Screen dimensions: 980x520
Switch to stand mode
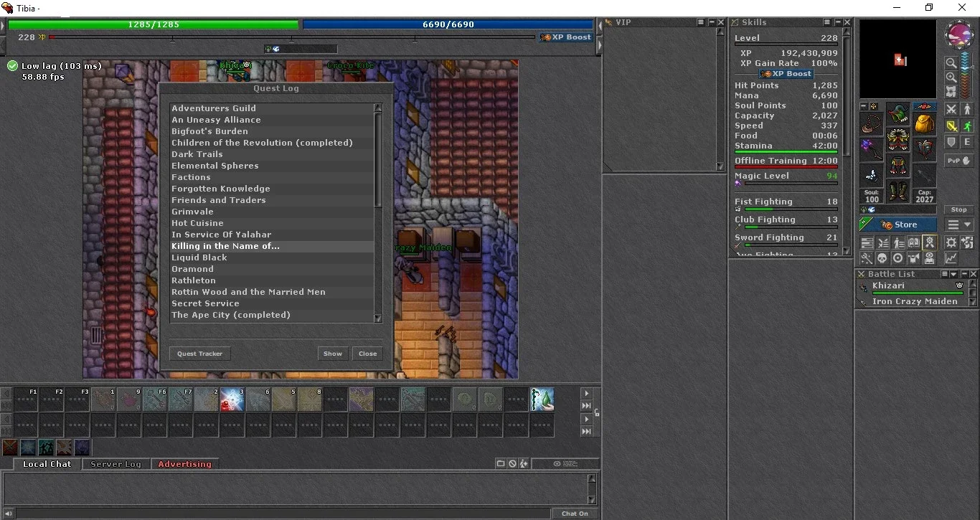967,108
